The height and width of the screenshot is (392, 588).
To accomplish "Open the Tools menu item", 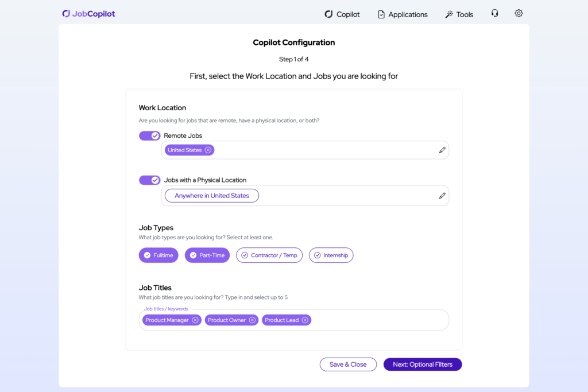I will (459, 14).
